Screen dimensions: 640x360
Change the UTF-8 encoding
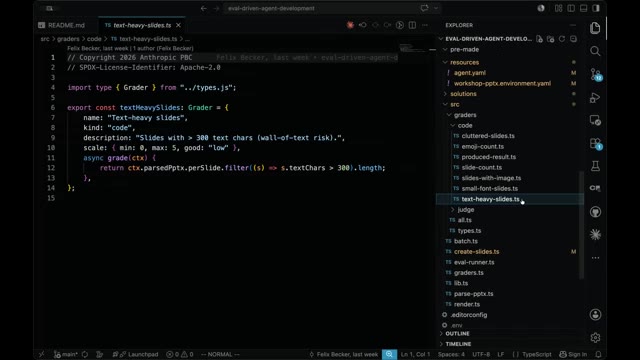[x=481, y=354]
